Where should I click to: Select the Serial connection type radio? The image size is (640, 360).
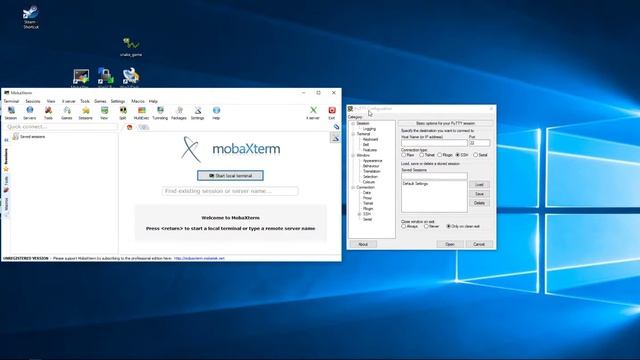click(476, 155)
